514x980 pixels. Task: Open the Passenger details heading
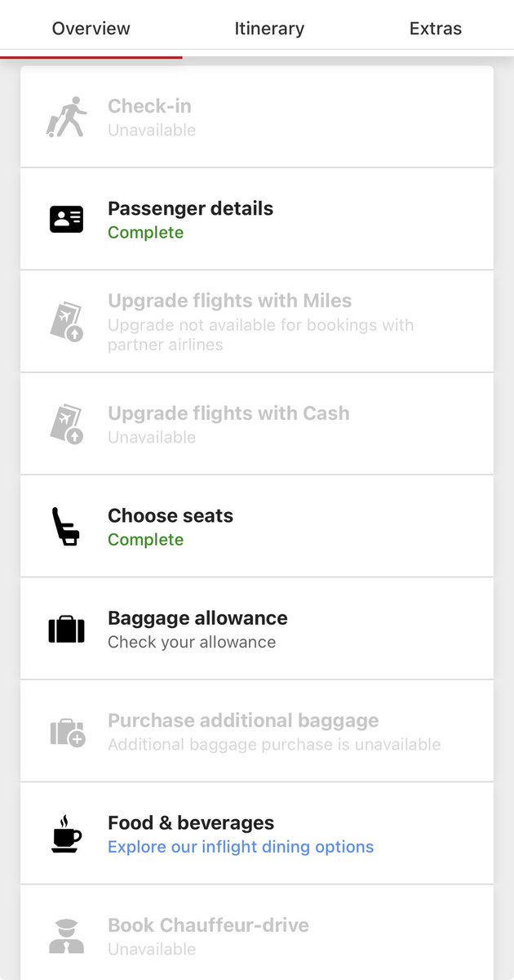(190, 208)
